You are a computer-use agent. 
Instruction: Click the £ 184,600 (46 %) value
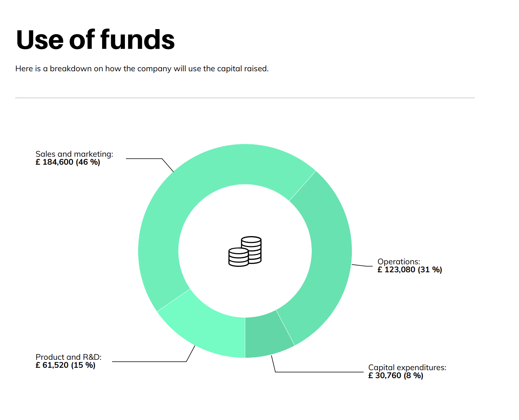pyautogui.click(x=68, y=162)
